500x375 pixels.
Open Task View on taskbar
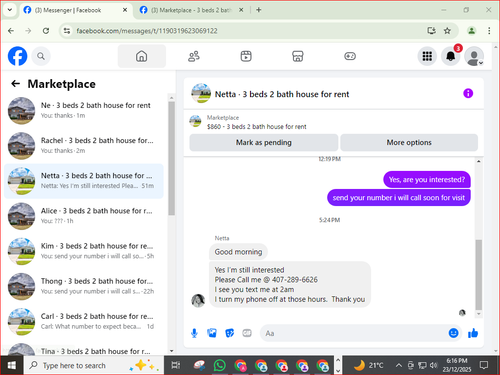click(176, 365)
